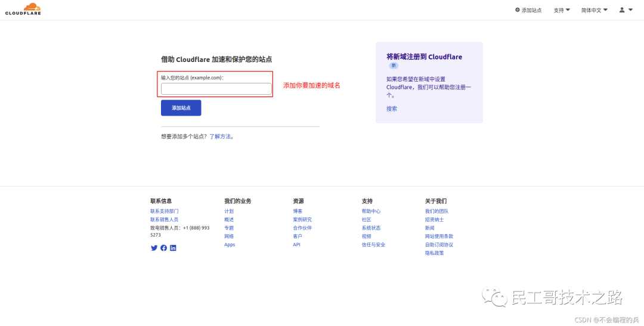Image resolution: width=644 pixels, height=326 pixels.
Task: Expand the 支持 dropdown menu
Action: [561, 10]
